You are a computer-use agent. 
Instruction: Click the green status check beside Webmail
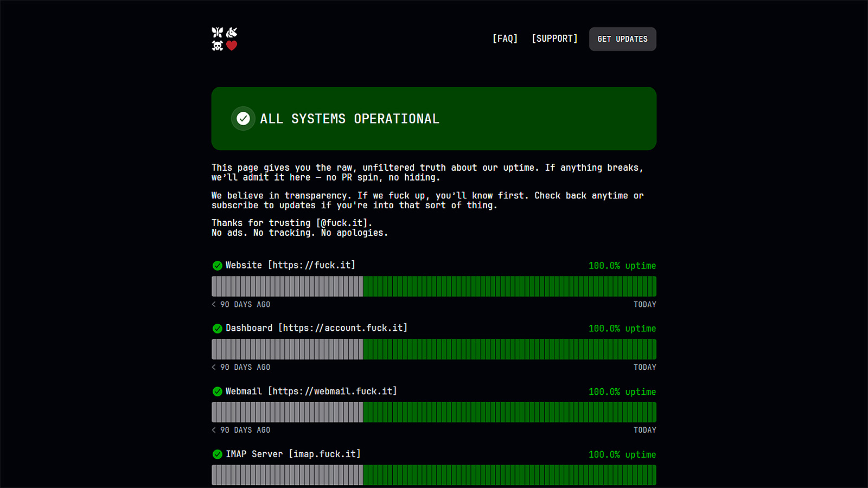pyautogui.click(x=218, y=391)
